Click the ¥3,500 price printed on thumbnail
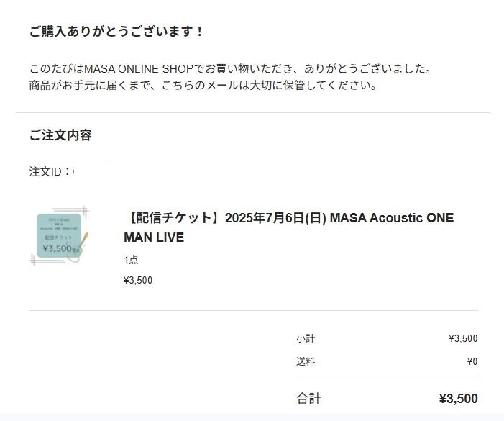This screenshot has width=504, height=421. point(58,249)
